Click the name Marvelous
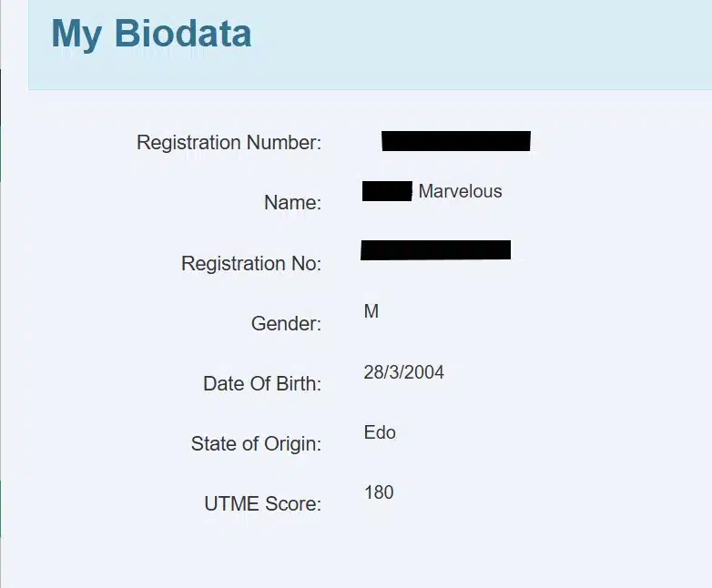This screenshot has height=588, width=712. 460,191
